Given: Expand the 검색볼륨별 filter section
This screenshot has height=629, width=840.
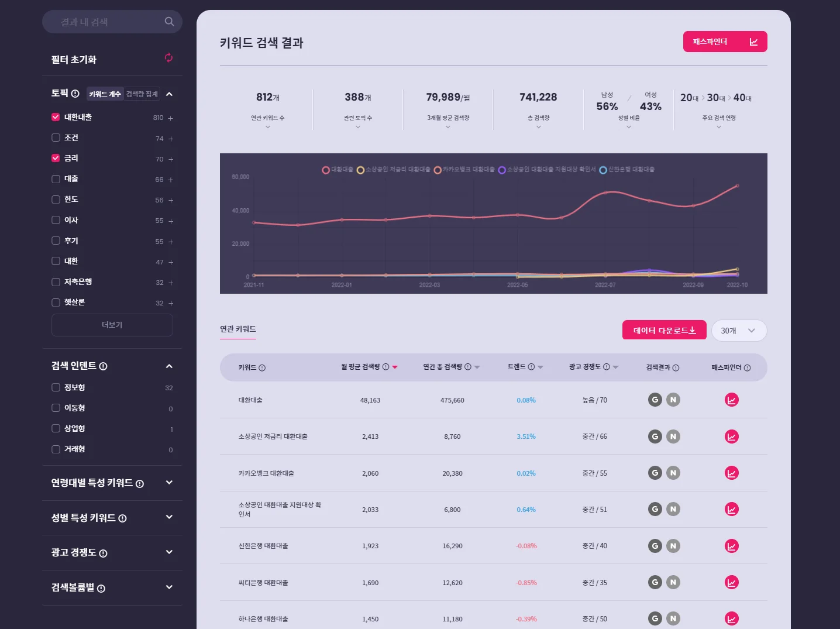Looking at the screenshot, I should (169, 587).
